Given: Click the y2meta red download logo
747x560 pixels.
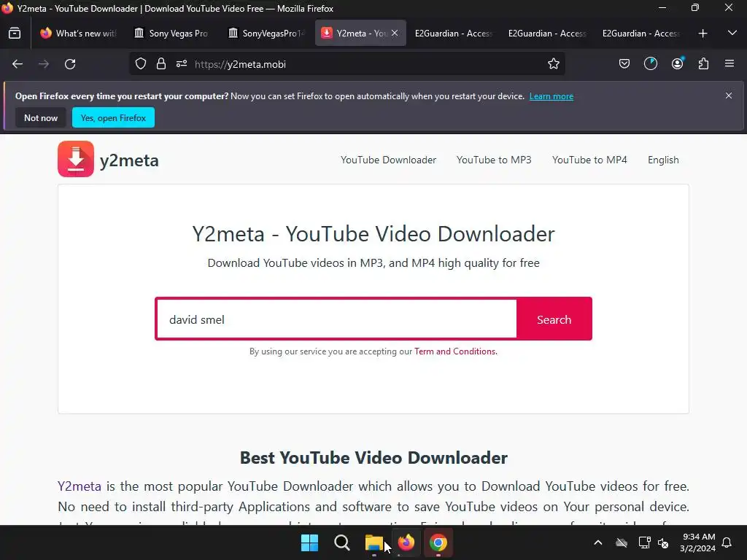Looking at the screenshot, I should click(x=76, y=159).
